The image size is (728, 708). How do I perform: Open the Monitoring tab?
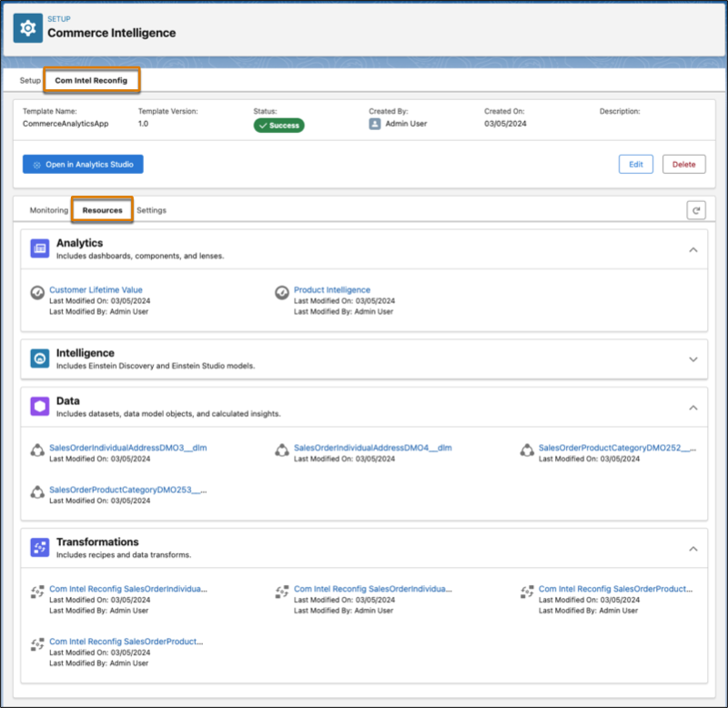coord(49,210)
